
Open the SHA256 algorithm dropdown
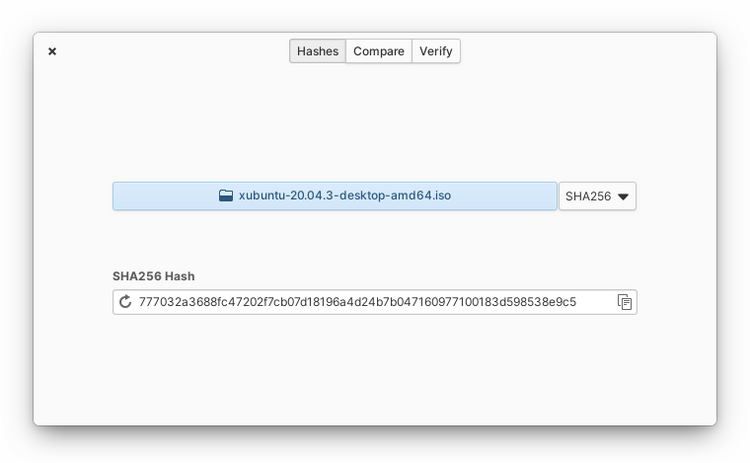(x=597, y=196)
